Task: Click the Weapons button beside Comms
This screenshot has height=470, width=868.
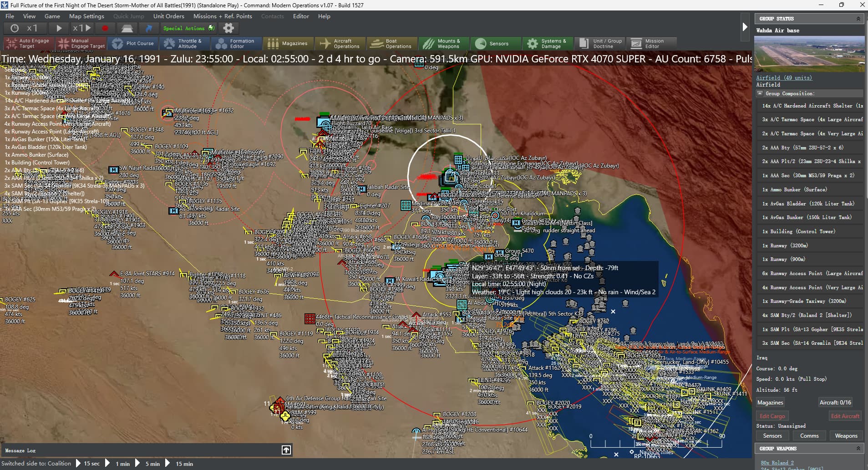Action: coord(846,436)
